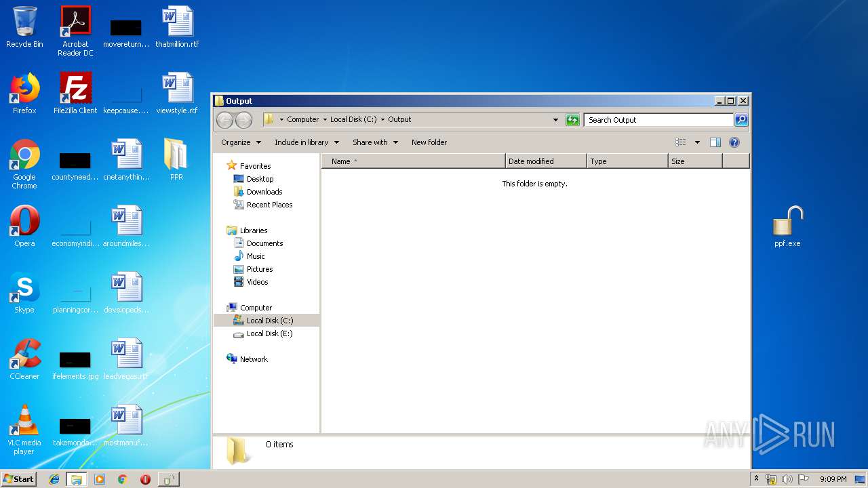Viewport: 868px width, 488px height.
Task: Toggle the preview pane button
Action: click(x=715, y=142)
